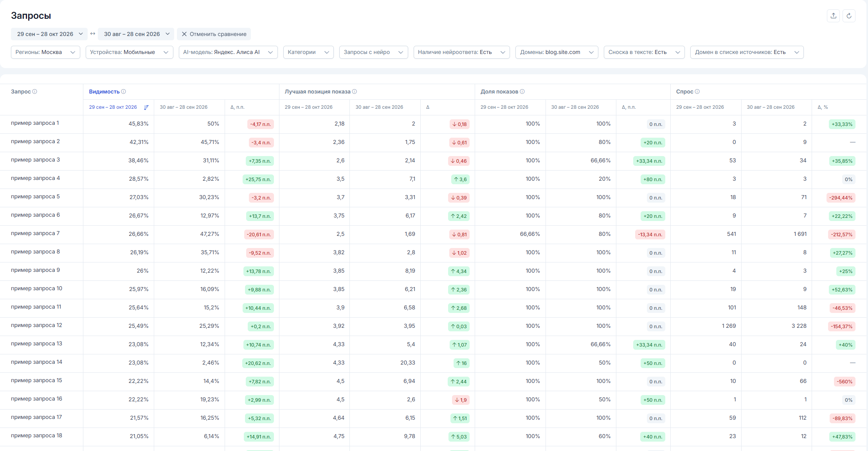
Task: Click the ↑ 16 best position delta badge
Action: [461, 363]
